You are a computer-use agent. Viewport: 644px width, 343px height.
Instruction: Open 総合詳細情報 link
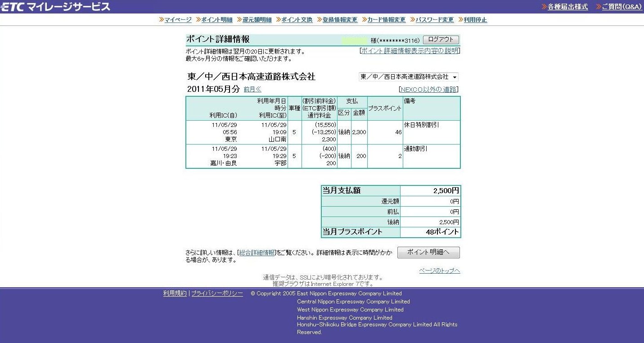(x=257, y=253)
